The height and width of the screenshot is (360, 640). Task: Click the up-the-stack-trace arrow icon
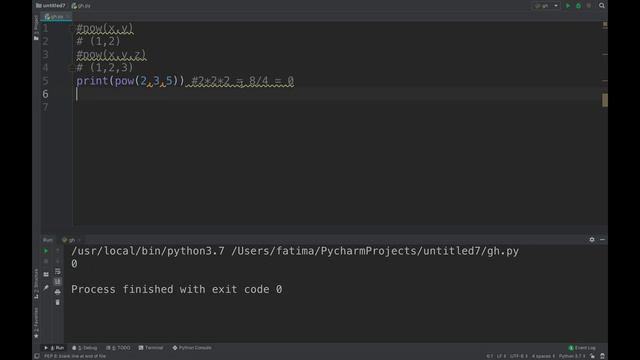click(58, 251)
